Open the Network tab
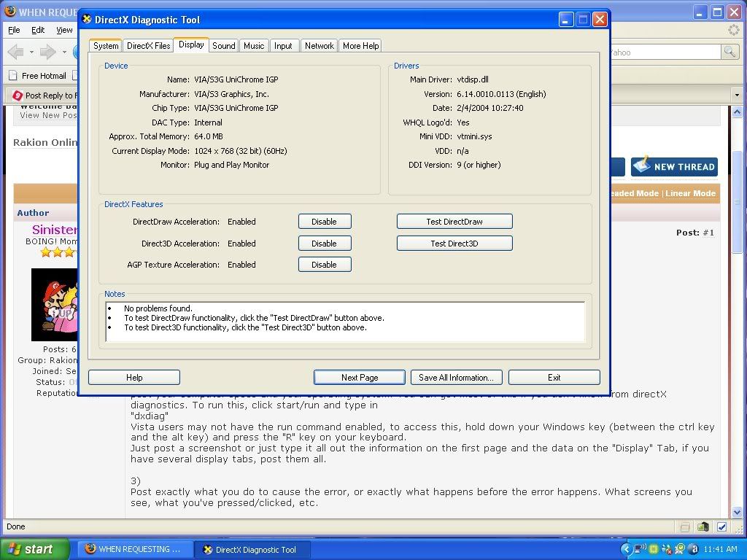The height and width of the screenshot is (560, 747). [320, 46]
